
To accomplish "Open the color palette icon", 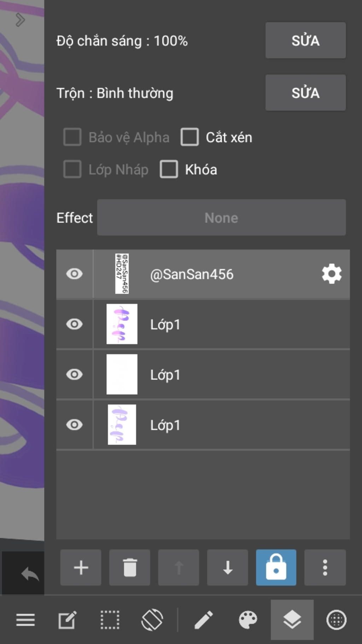I will point(248,620).
